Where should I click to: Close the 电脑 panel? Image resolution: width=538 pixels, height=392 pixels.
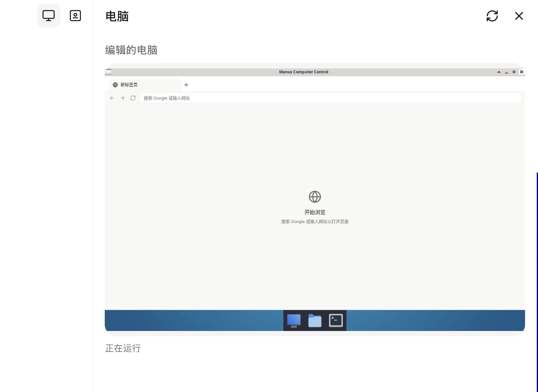[x=519, y=16]
